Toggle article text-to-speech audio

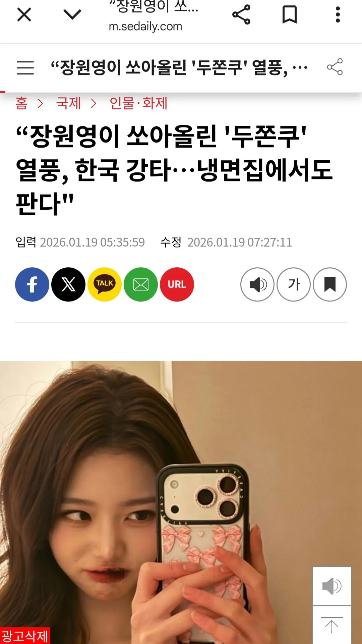257,284
